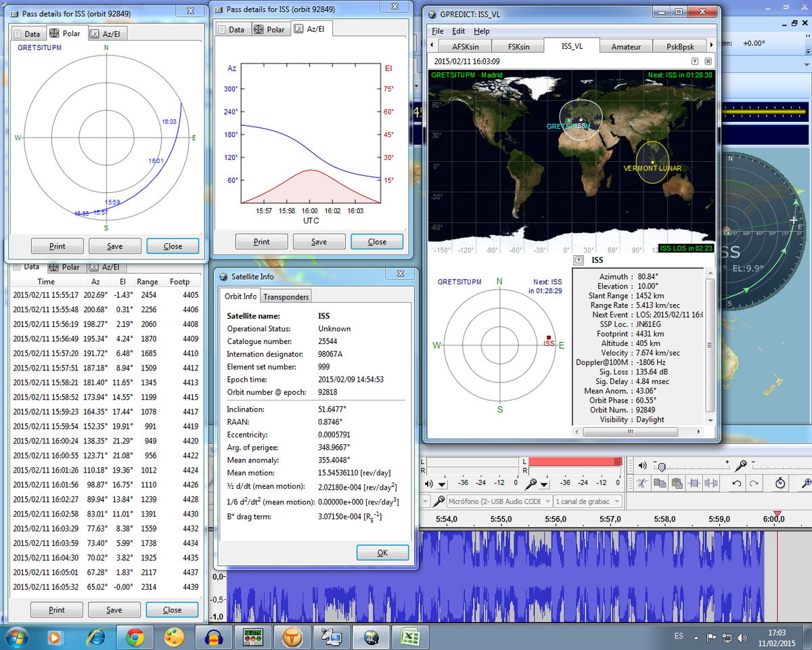The image size is (812, 650).
Task: Open the Audacity playback meter dropdown arrow
Action: 442,484
